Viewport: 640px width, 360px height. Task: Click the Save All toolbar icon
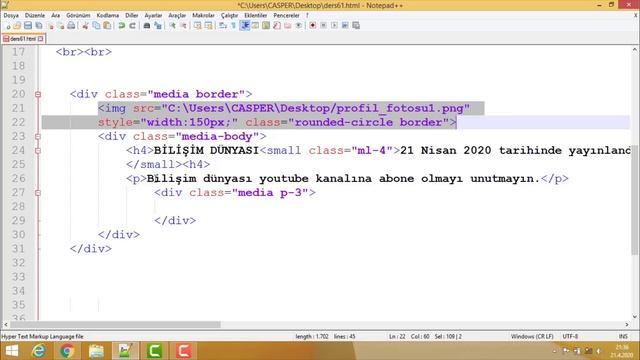[39, 26]
